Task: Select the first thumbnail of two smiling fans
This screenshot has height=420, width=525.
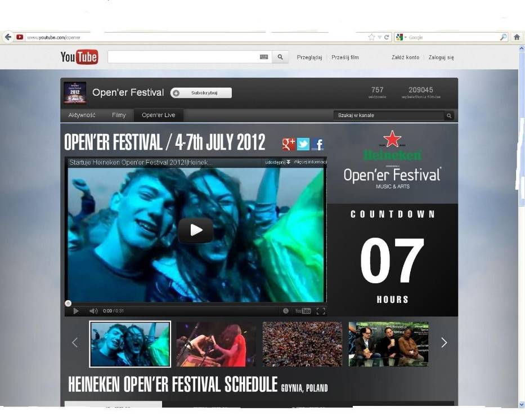Action: [130, 344]
